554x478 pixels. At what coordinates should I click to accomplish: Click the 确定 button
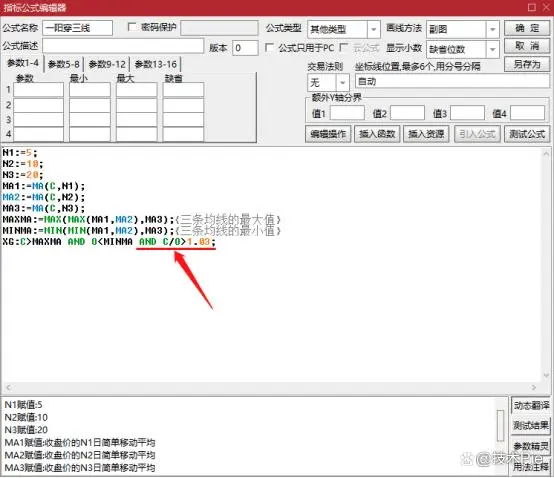coord(527,28)
